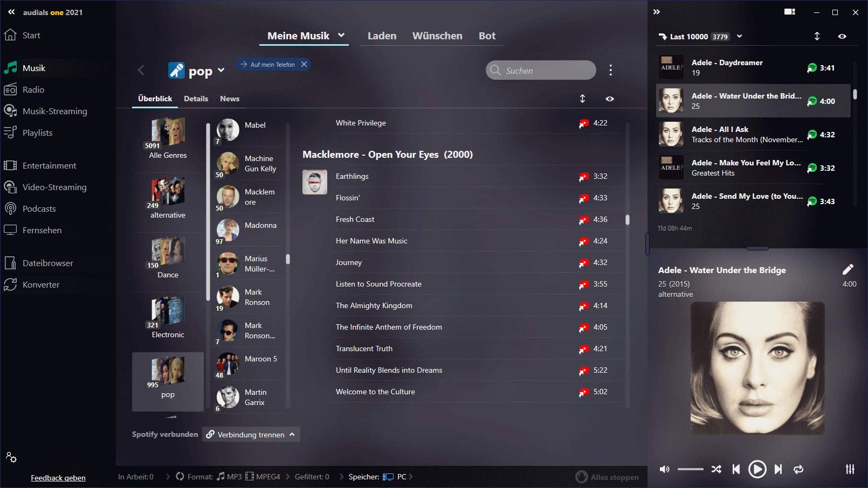Open the equalizer sliders icon
Image resolution: width=868 pixels, height=488 pixels.
click(850, 469)
